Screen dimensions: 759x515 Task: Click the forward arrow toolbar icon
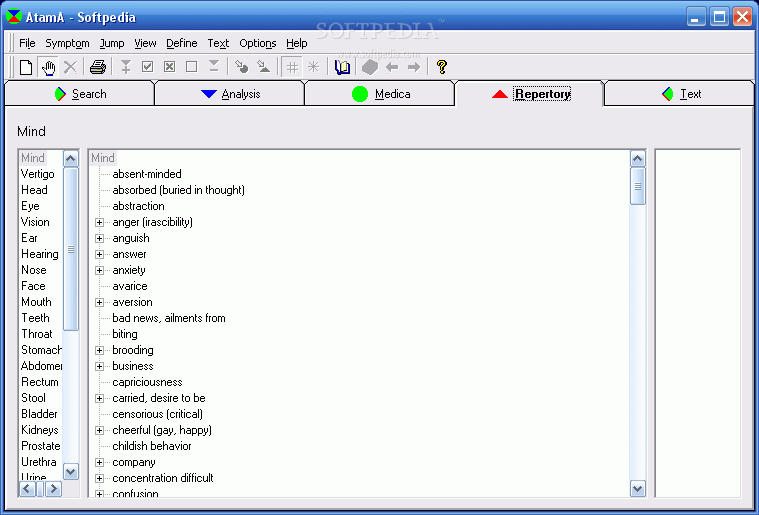414,67
